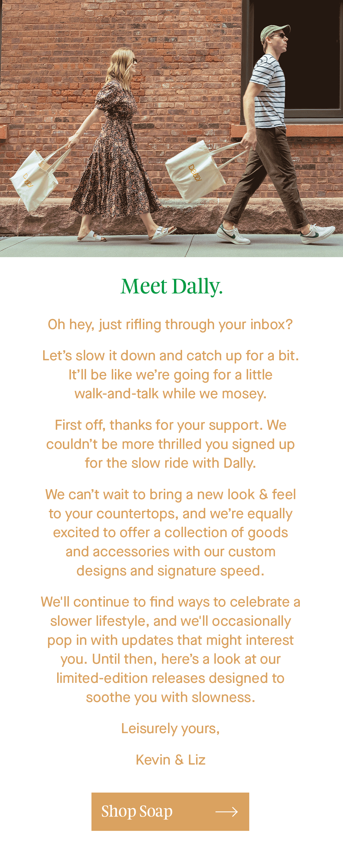The height and width of the screenshot is (868, 343).
Task: Click the Dally logo on the man's tote bag
Action: point(194,173)
